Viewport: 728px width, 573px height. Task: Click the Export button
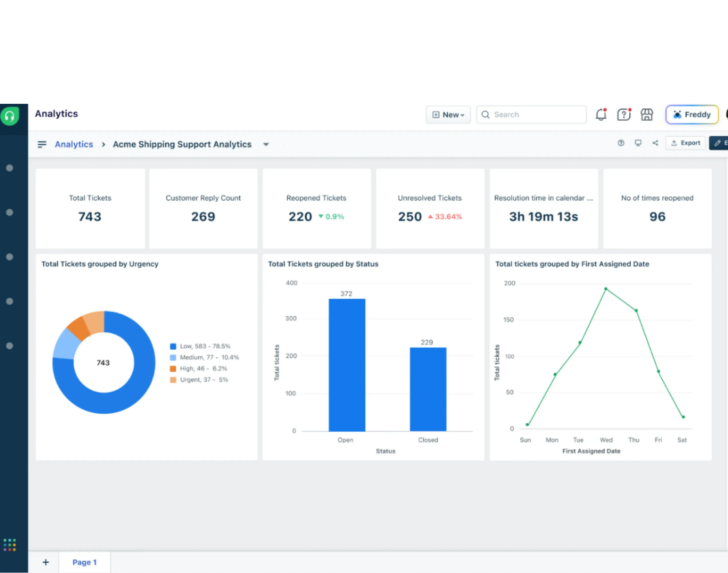tap(685, 143)
